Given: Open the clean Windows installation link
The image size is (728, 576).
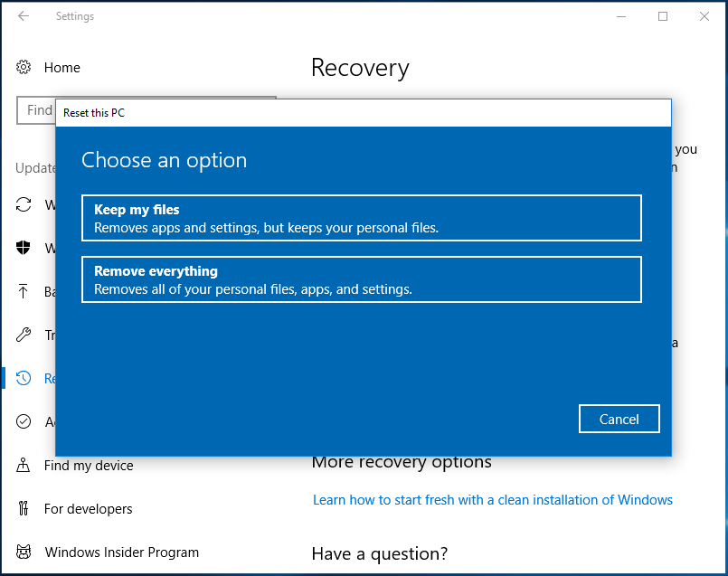Looking at the screenshot, I should [492, 499].
